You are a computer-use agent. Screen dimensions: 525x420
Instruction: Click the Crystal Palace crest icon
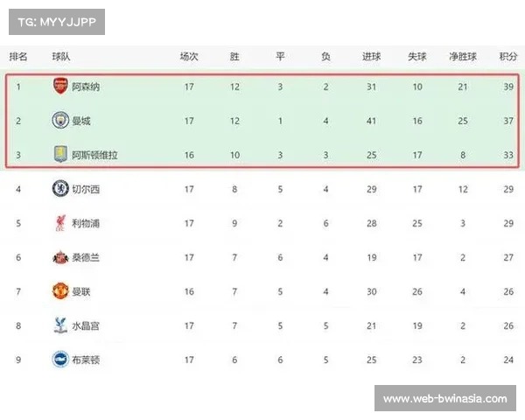(60, 325)
